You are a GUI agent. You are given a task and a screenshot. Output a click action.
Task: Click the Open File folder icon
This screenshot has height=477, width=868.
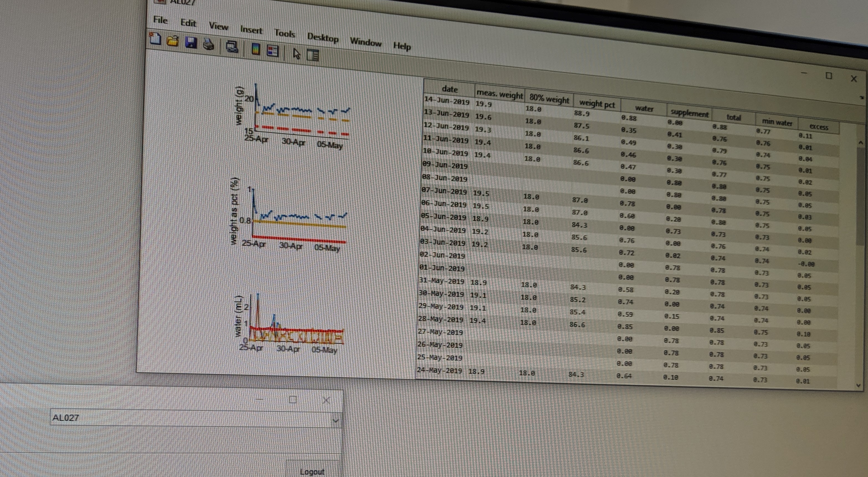[x=172, y=41]
